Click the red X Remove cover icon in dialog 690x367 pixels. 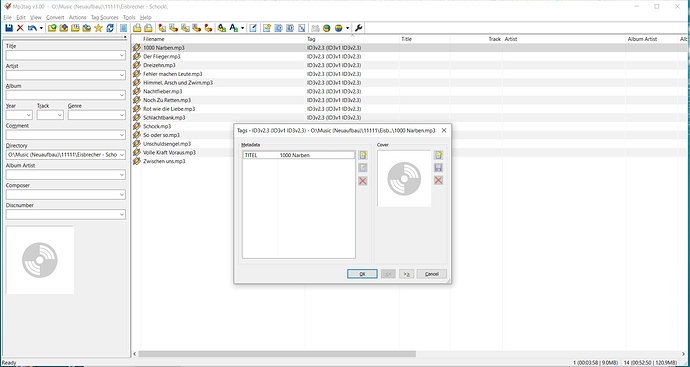[438, 180]
